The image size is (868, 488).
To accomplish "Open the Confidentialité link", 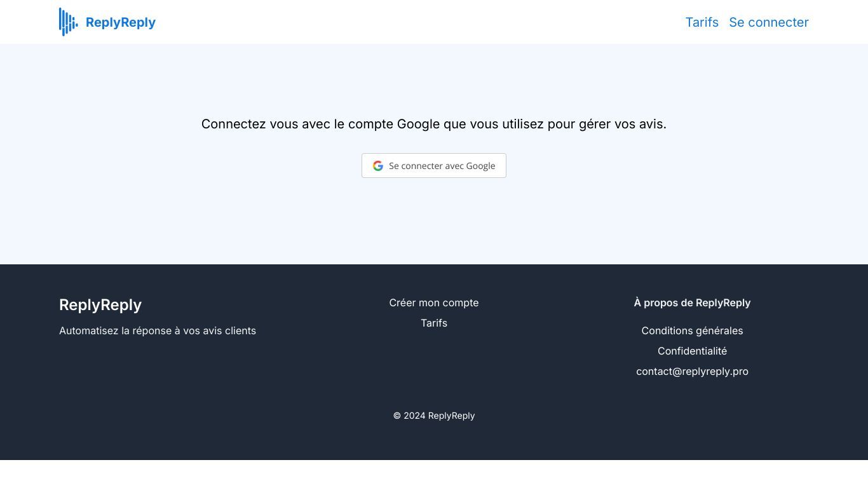I will click(692, 351).
